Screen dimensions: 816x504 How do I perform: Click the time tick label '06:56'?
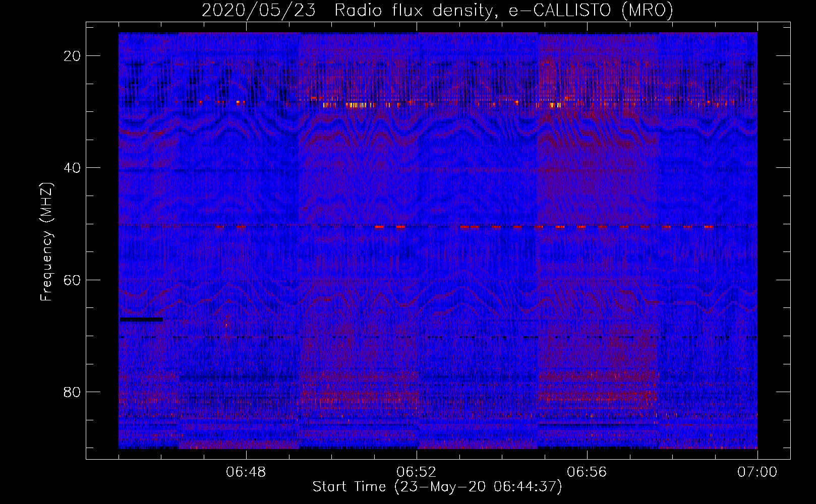tap(587, 472)
